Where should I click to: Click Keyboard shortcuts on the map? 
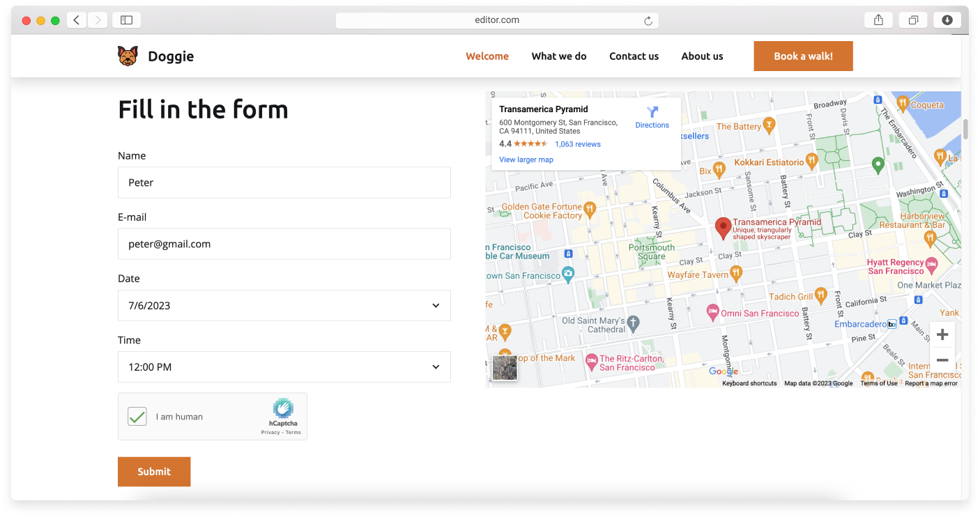click(x=749, y=383)
